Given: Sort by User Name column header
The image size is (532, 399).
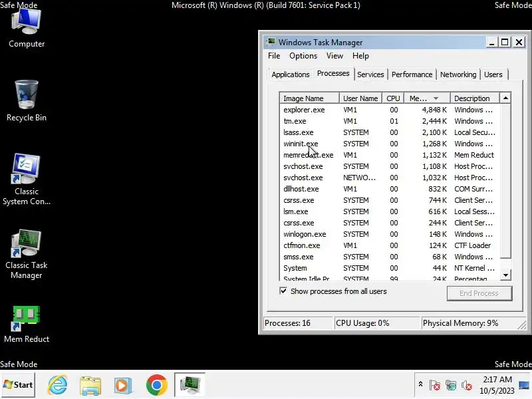Looking at the screenshot, I should pyautogui.click(x=360, y=98).
